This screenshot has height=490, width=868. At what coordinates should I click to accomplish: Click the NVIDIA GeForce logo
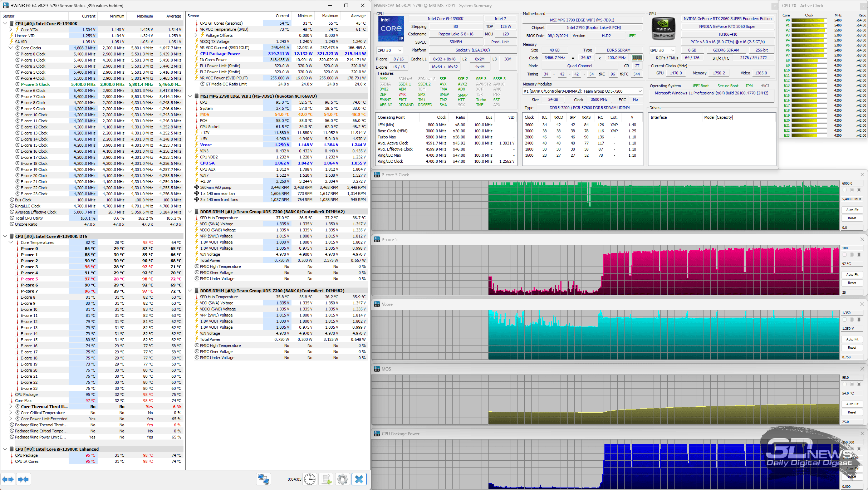[663, 28]
